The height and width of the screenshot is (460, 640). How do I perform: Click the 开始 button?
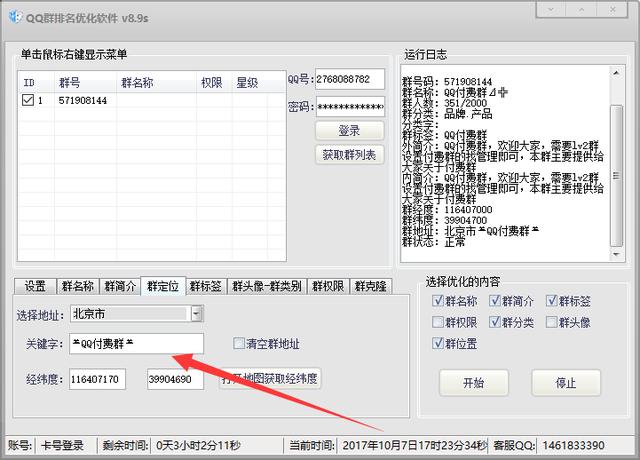(x=473, y=383)
